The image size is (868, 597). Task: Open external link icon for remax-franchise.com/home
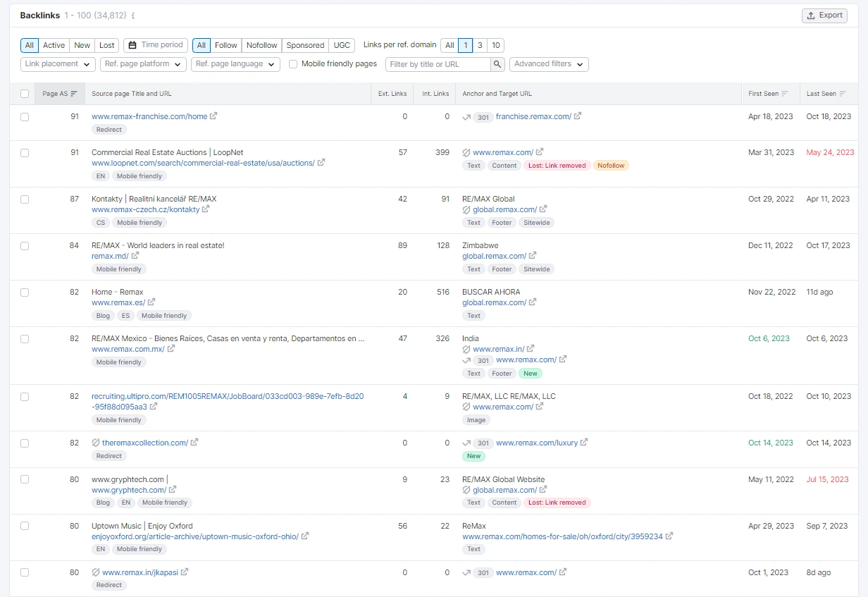(x=213, y=116)
